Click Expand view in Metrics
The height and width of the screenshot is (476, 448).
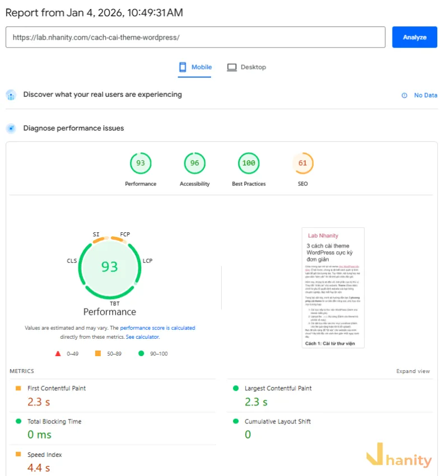coord(413,371)
